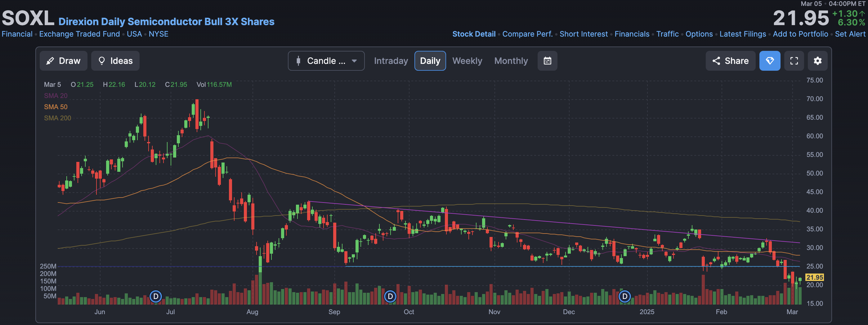The image size is (868, 325).
Task: Toggle the SMA 50 indicator label
Action: tap(56, 107)
